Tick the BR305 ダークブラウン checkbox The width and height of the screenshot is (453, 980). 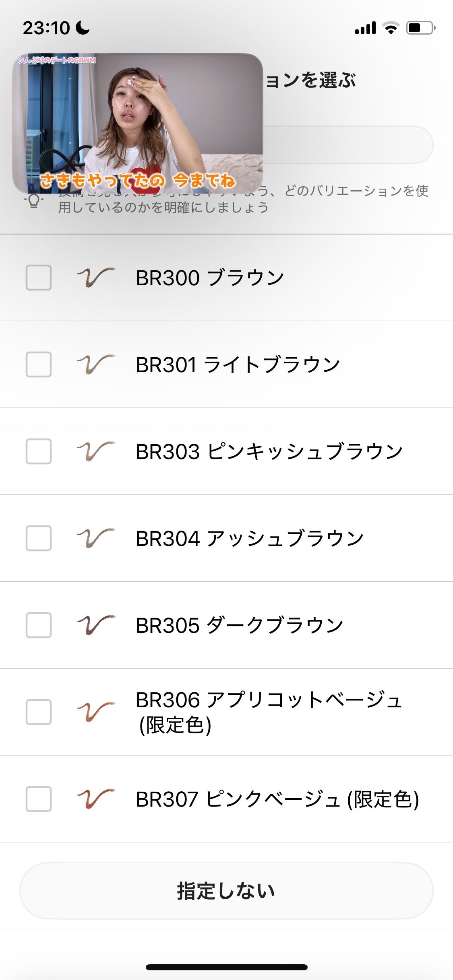pyautogui.click(x=39, y=625)
